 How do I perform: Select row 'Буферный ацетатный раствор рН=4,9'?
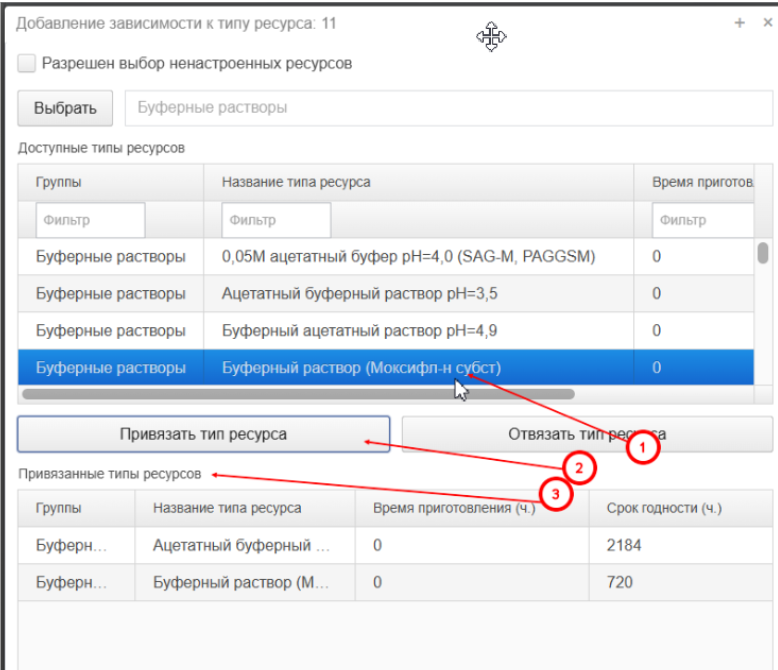tap(386, 331)
